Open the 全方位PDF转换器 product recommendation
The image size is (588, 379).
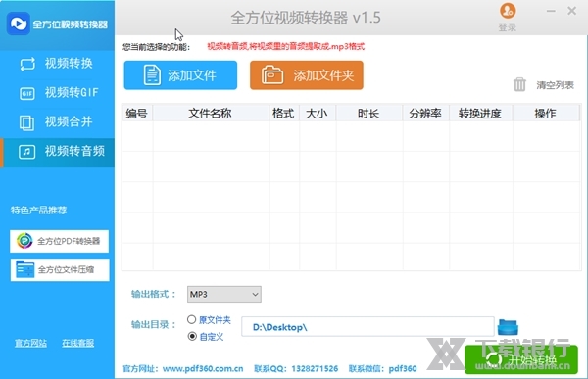click(59, 241)
